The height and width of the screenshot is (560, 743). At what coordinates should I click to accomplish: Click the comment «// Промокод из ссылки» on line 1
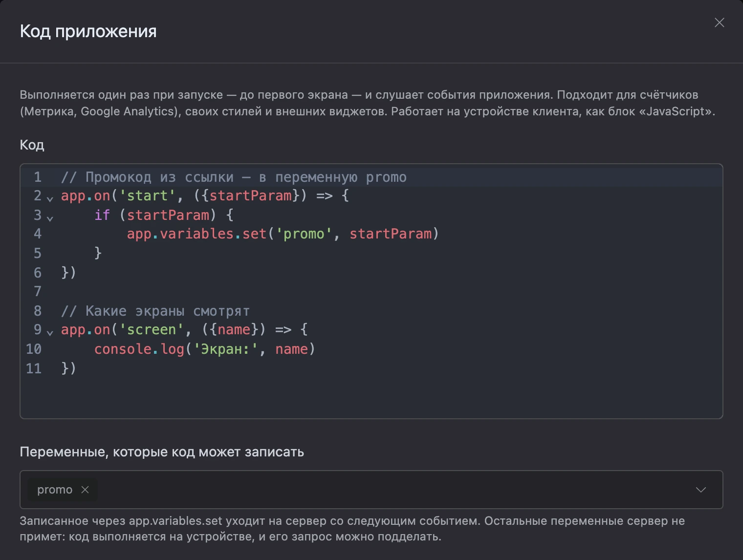147,177
